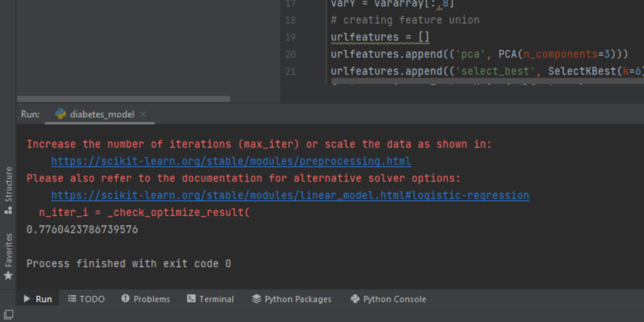Open the Run tool window
Screen dimensions: 644x322
38,299
